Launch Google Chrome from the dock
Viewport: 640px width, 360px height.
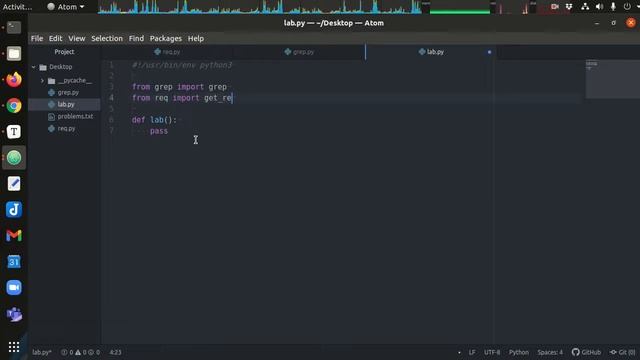click(14, 106)
